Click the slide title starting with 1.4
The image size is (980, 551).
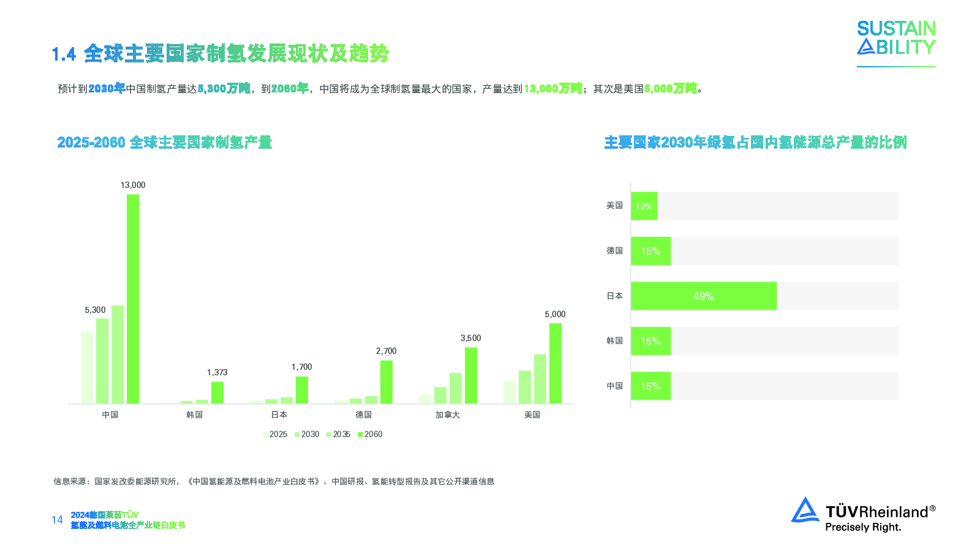pos(221,54)
